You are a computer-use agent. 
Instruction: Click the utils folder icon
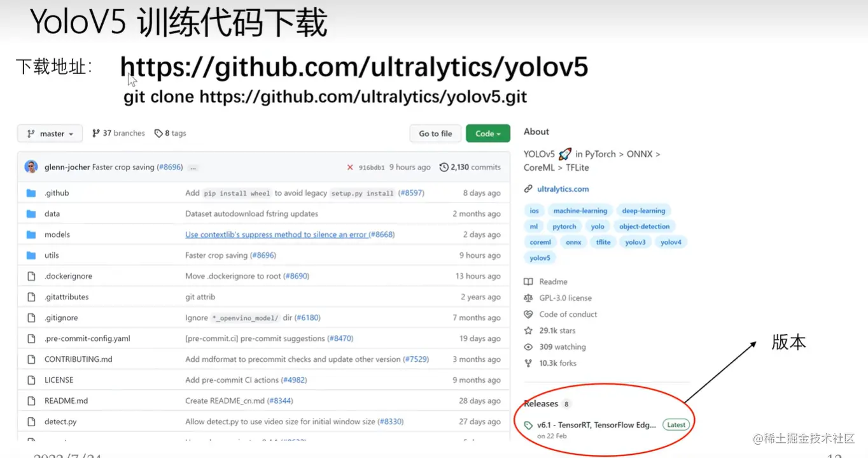[x=31, y=255]
